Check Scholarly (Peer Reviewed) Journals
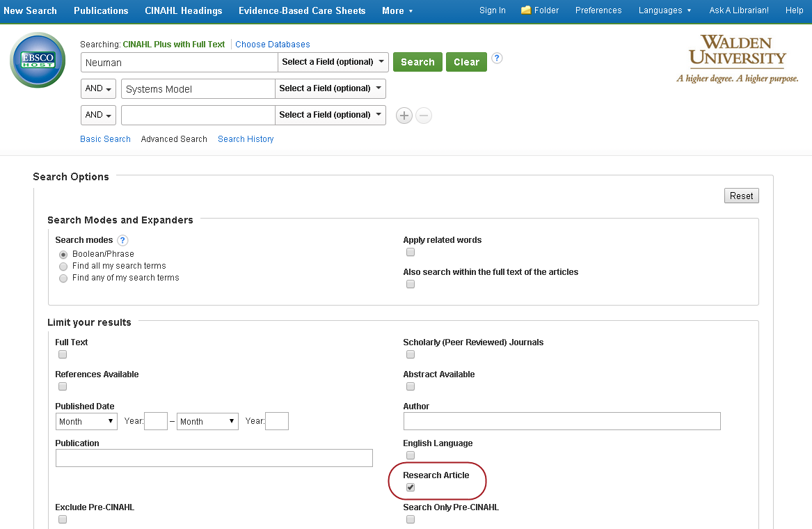Image resolution: width=812 pixels, height=529 pixels. pos(411,355)
